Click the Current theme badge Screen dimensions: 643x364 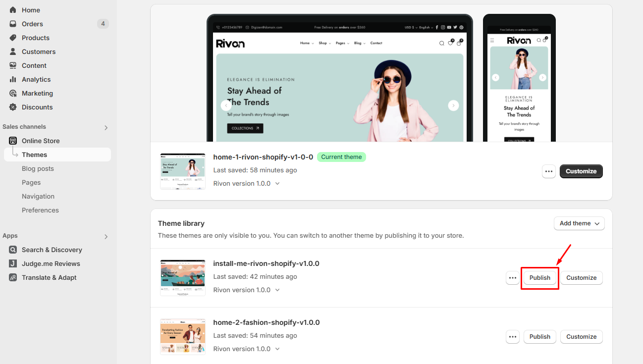click(x=341, y=157)
